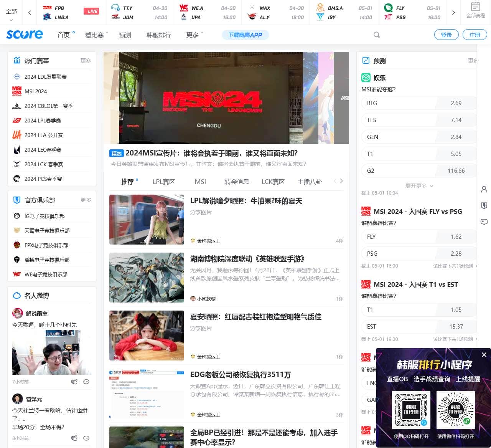Switch to the 转会信息 tab
Viewport: 491px width, 448px height.
click(237, 182)
